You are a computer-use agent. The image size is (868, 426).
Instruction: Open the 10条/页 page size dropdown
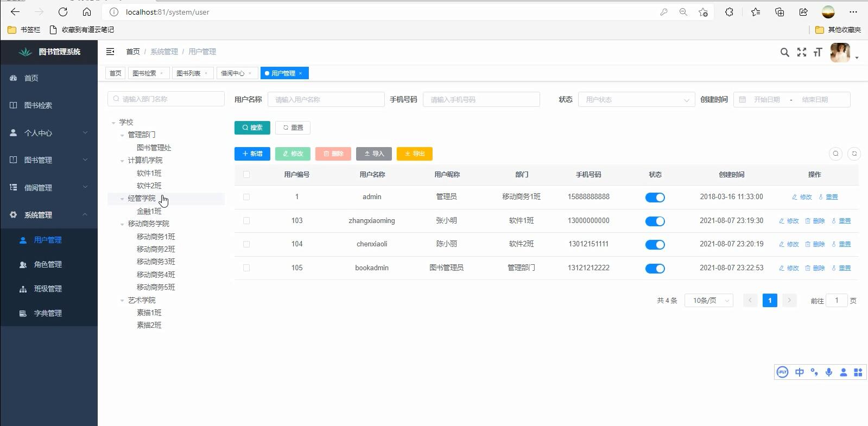(x=709, y=301)
